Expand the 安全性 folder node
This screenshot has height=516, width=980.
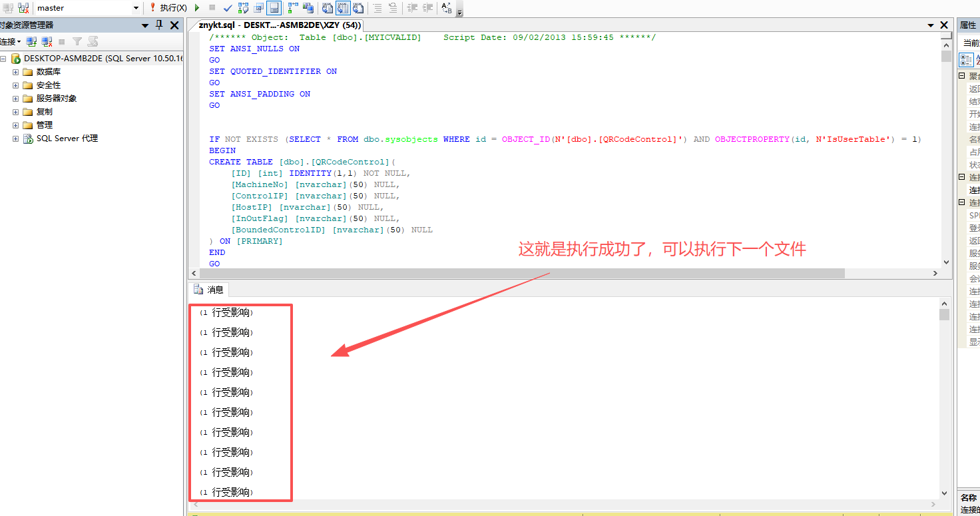(x=16, y=85)
